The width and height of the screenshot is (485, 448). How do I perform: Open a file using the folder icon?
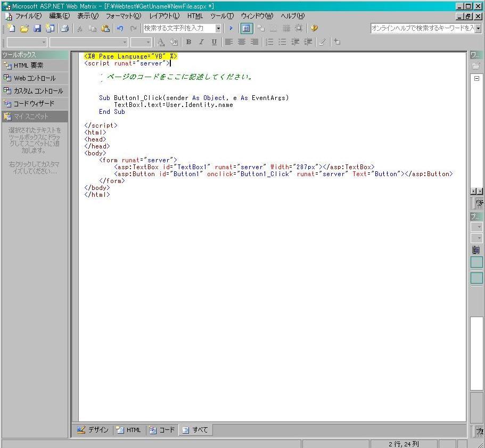click(24, 28)
